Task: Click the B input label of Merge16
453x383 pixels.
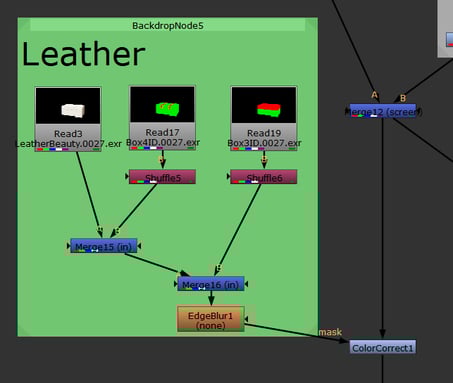Action: tap(219, 267)
